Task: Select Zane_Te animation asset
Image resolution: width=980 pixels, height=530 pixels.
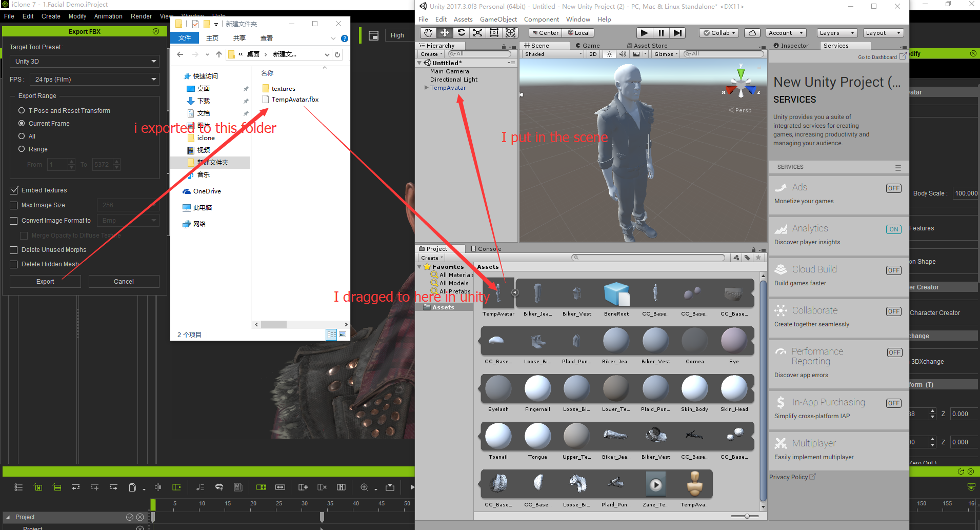Action: coord(656,485)
